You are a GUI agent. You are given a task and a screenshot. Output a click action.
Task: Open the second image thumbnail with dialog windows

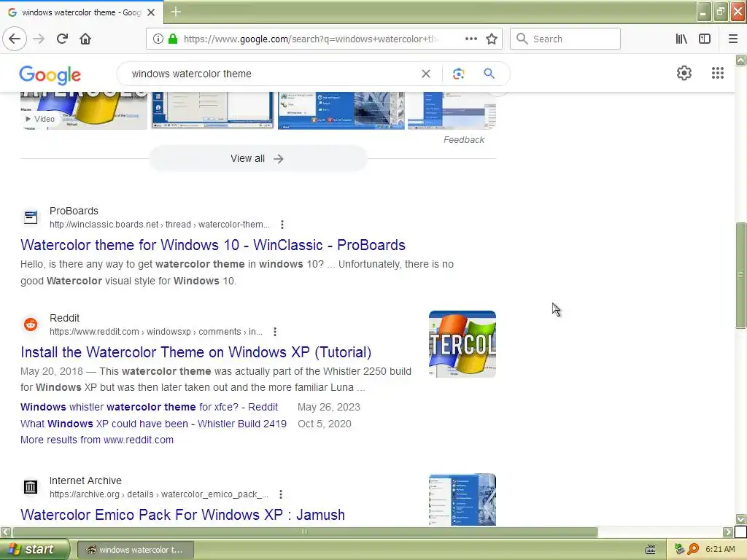(x=212, y=111)
